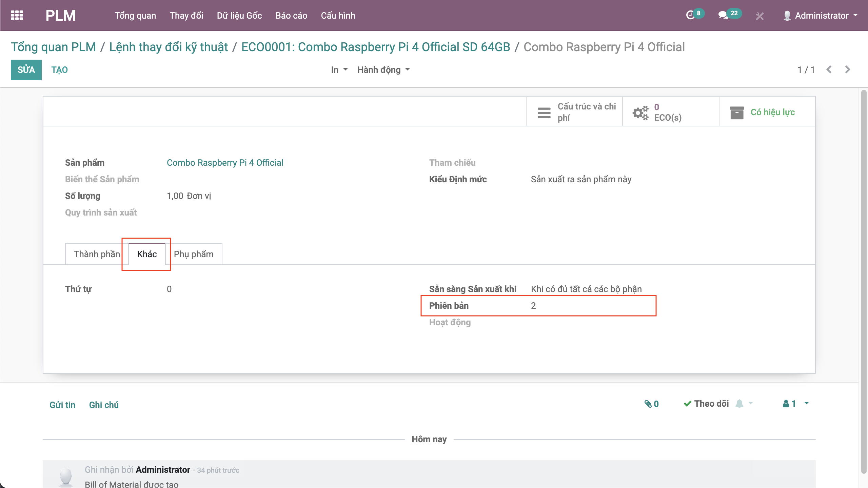Expand the Hành động dropdown
This screenshot has width=868, height=488.
coord(383,70)
